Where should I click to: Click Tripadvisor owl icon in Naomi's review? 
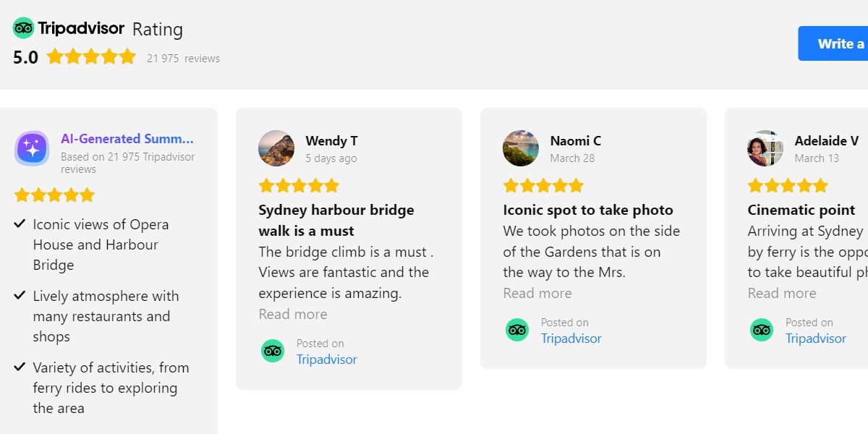517,330
